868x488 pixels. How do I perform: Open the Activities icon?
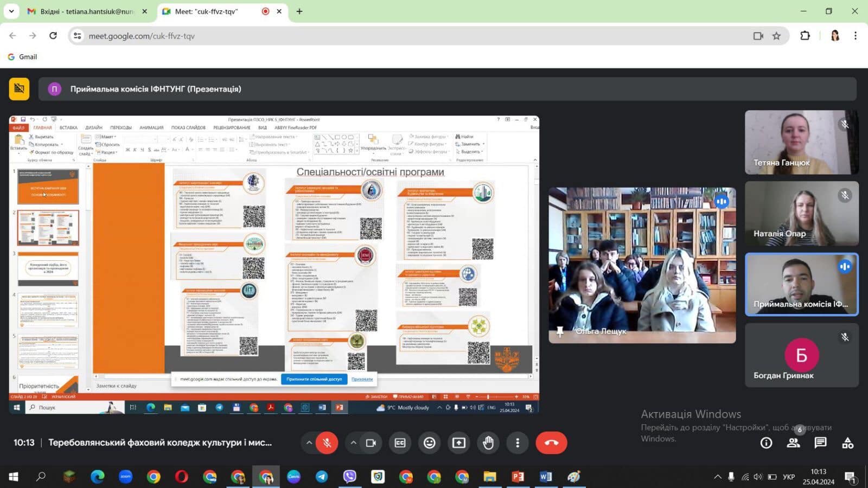(847, 443)
